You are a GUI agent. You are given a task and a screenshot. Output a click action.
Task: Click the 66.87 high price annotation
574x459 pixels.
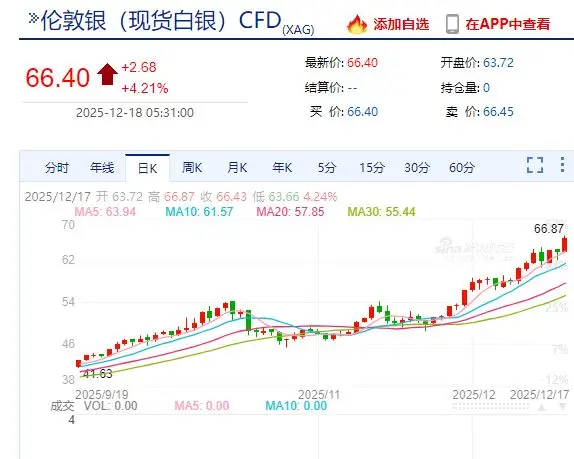coord(549,229)
